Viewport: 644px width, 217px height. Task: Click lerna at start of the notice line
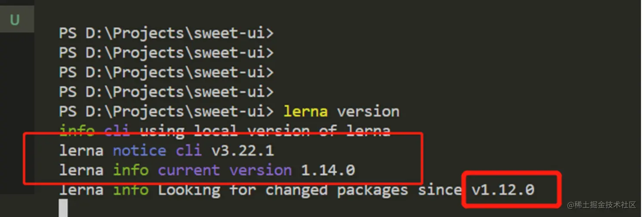[x=81, y=150]
